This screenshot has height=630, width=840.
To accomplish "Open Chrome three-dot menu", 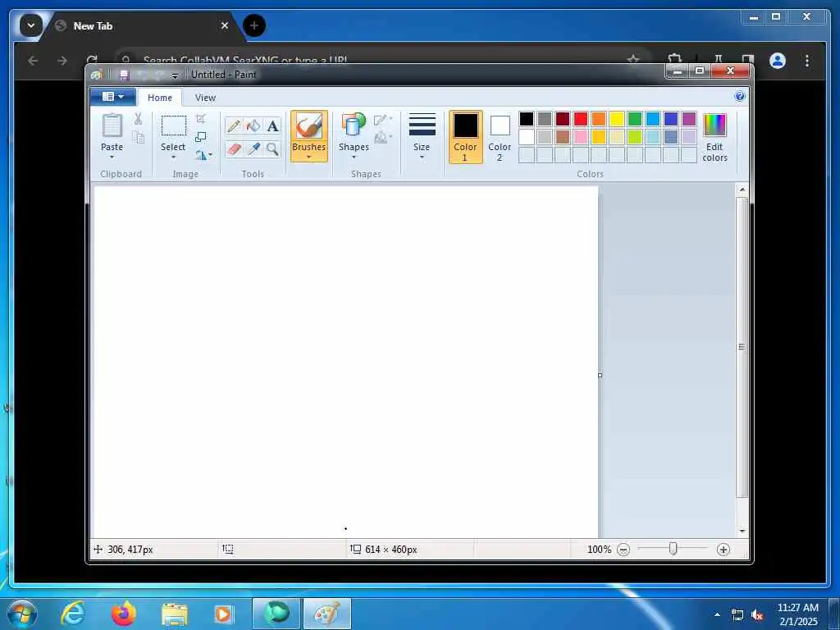I will coord(807,61).
